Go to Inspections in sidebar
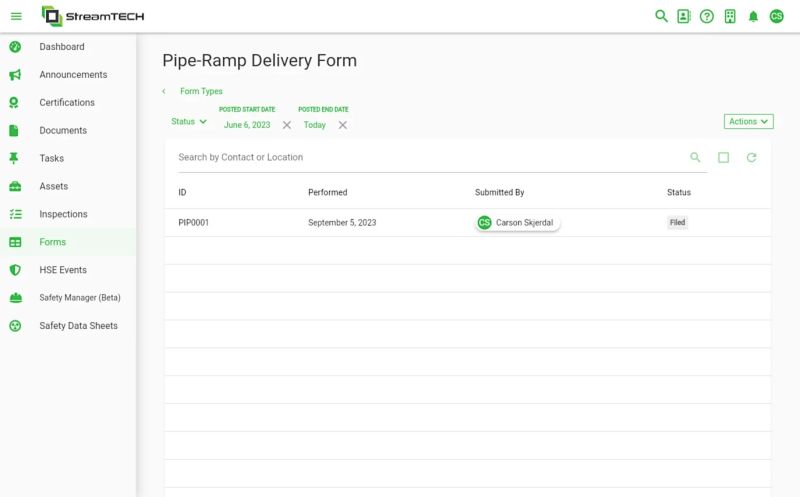800x497 pixels. coord(63,214)
